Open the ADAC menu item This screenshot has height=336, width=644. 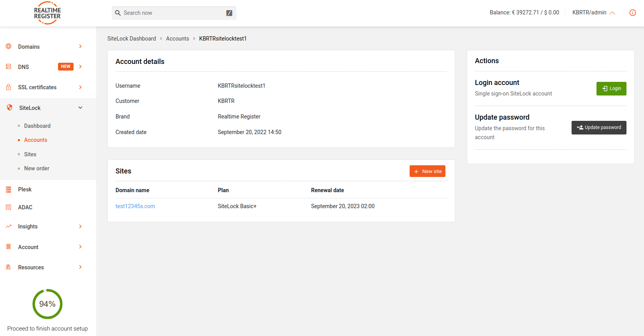point(25,207)
